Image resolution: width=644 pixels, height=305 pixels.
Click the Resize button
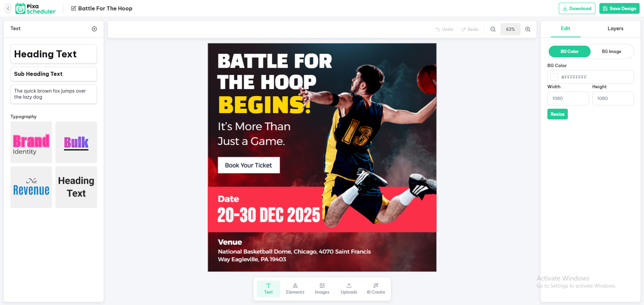coord(557,114)
